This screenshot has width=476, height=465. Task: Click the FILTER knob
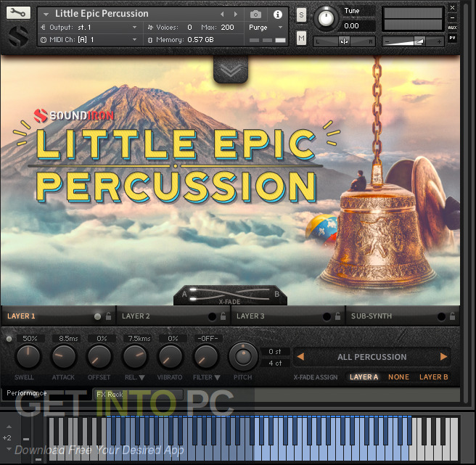click(206, 357)
